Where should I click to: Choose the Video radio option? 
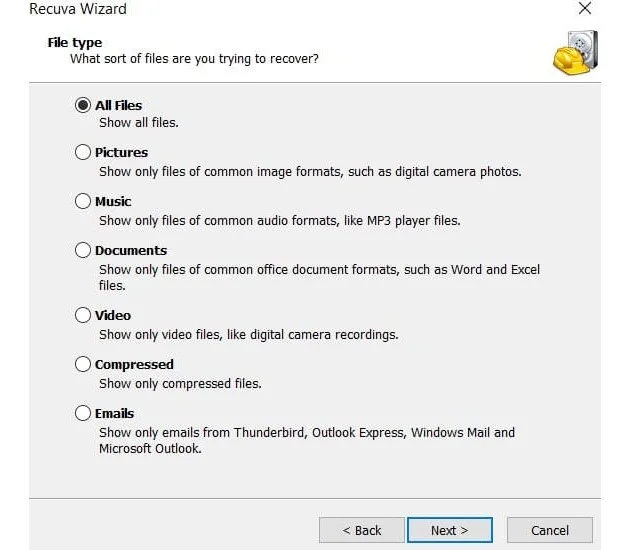[x=83, y=315]
